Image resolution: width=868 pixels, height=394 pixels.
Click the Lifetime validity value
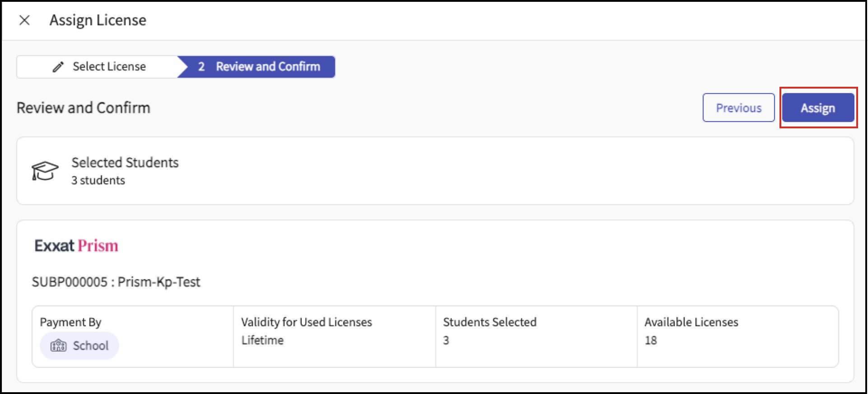(x=262, y=340)
